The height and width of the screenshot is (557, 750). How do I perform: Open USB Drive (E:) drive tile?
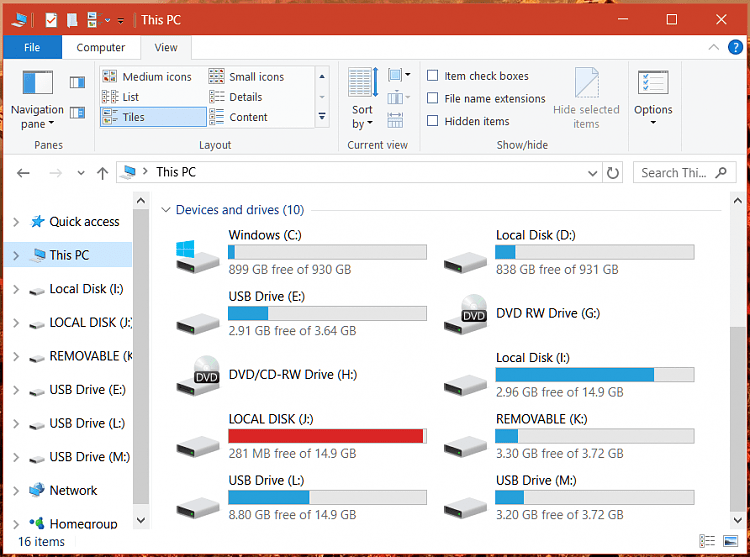pos(302,314)
